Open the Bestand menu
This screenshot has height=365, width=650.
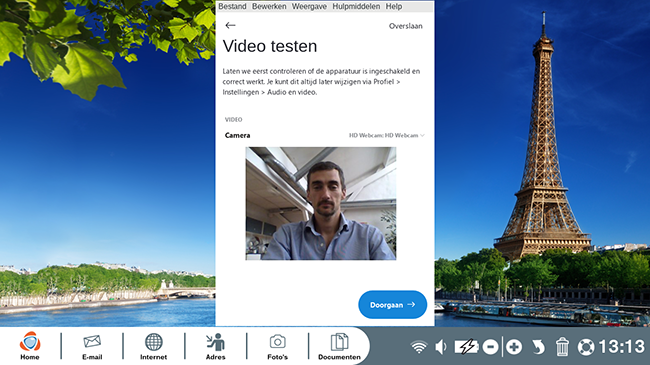tap(232, 6)
